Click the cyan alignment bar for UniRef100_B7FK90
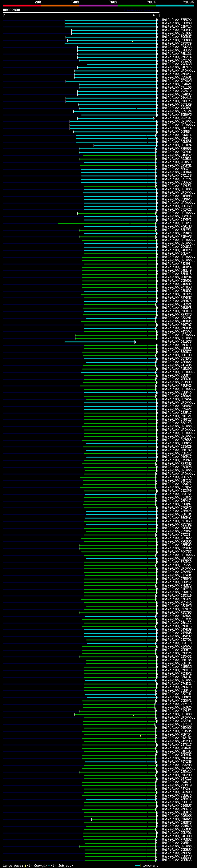197x868 pixels. tap(111, 20)
